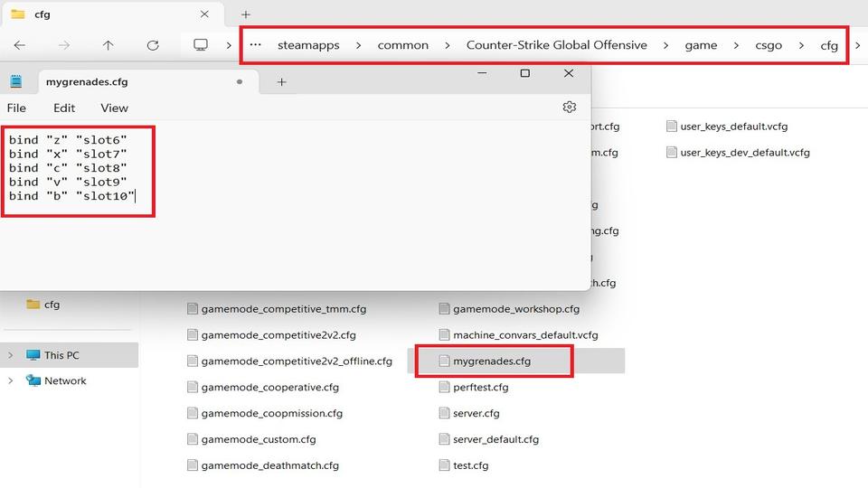Click file icon beside gamemode_custom.cfg

tap(192, 439)
